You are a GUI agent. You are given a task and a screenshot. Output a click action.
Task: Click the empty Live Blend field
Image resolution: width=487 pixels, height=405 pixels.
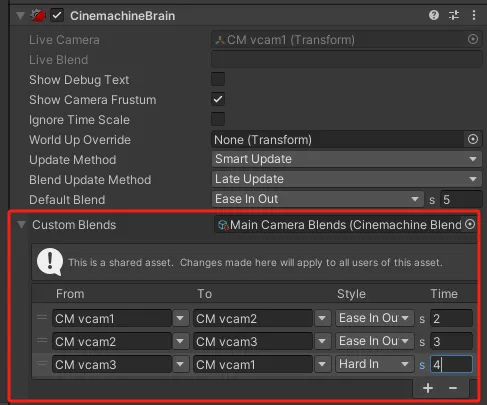pos(347,59)
